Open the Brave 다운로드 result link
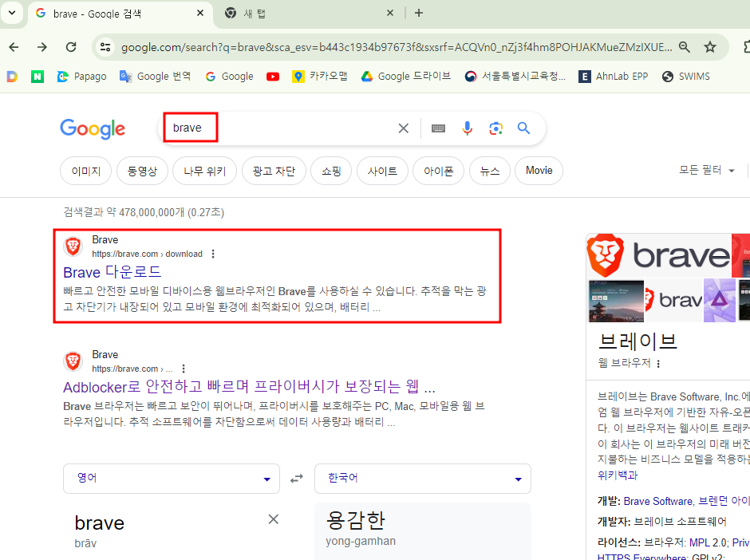The height and width of the screenshot is (560, 750). point(112,271)
